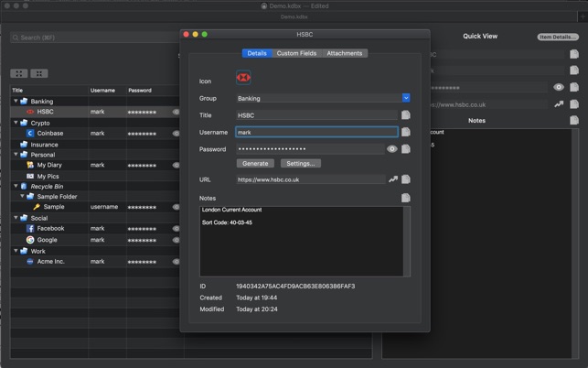The image size is (588, 368).
Task: Switch to the Custom Fields tab
Action: (x=296, y=53)
